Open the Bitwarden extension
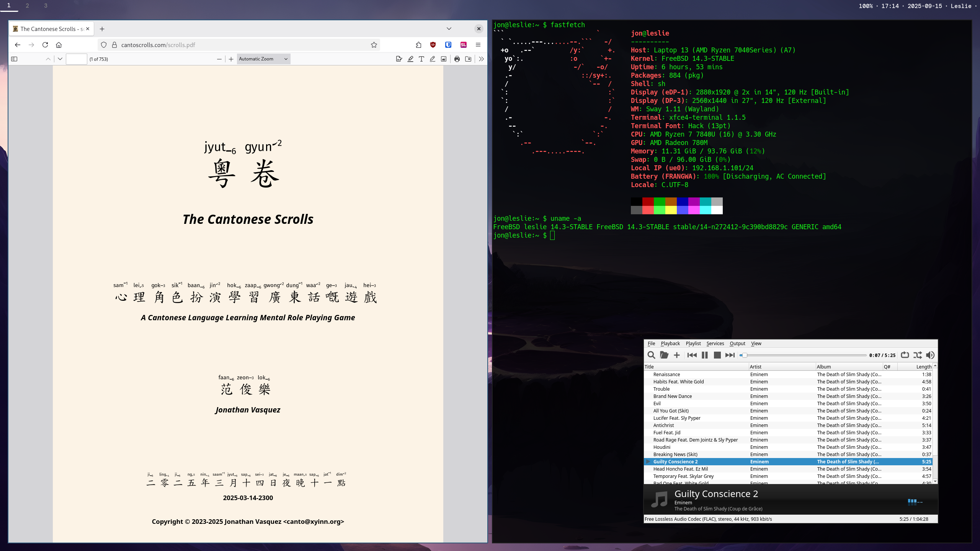The image size is (980, 551). coord(448,45)
